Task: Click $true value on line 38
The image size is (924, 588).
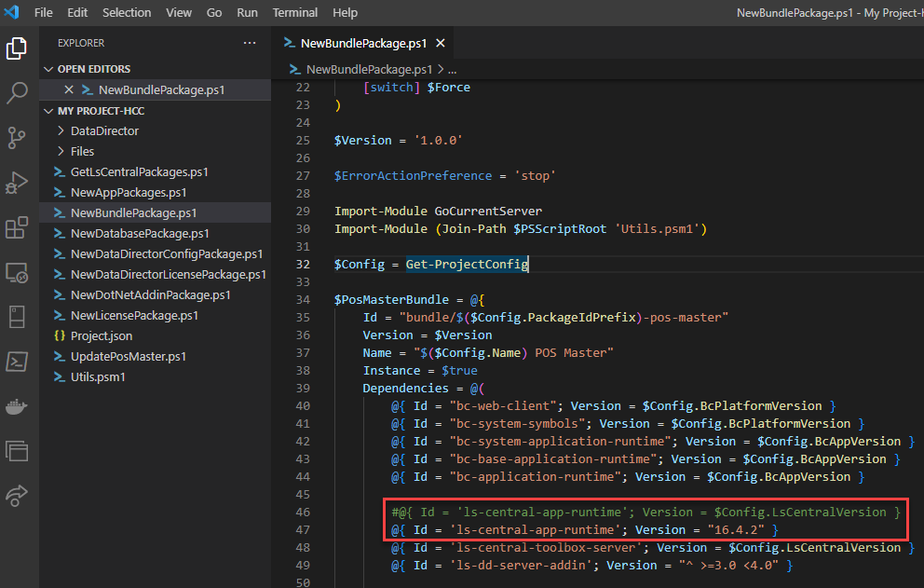Action: click(459, 370)
